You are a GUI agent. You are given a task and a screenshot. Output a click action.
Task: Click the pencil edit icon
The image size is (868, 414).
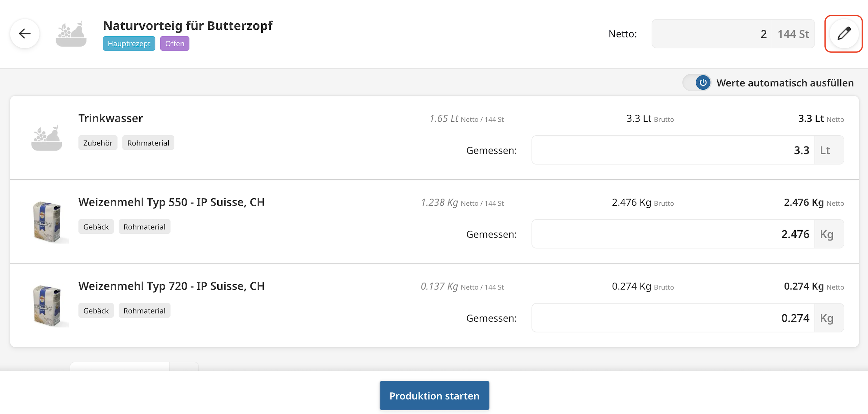tap(843, 33)
